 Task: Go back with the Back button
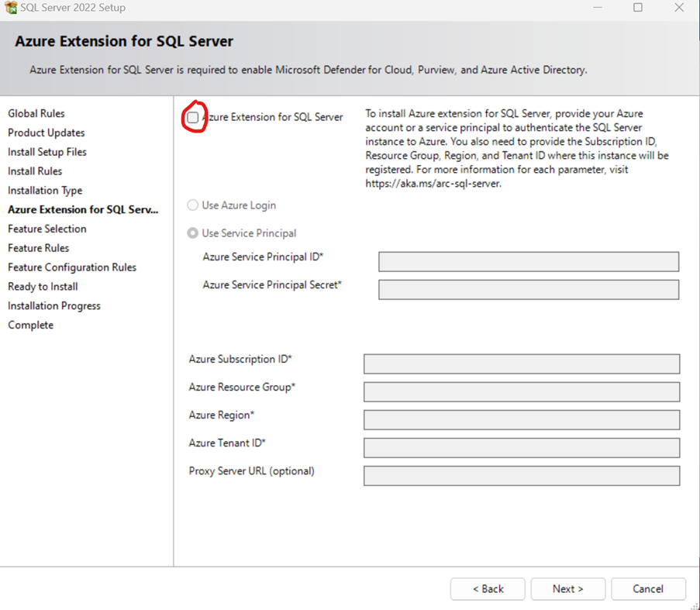(488, 589)
